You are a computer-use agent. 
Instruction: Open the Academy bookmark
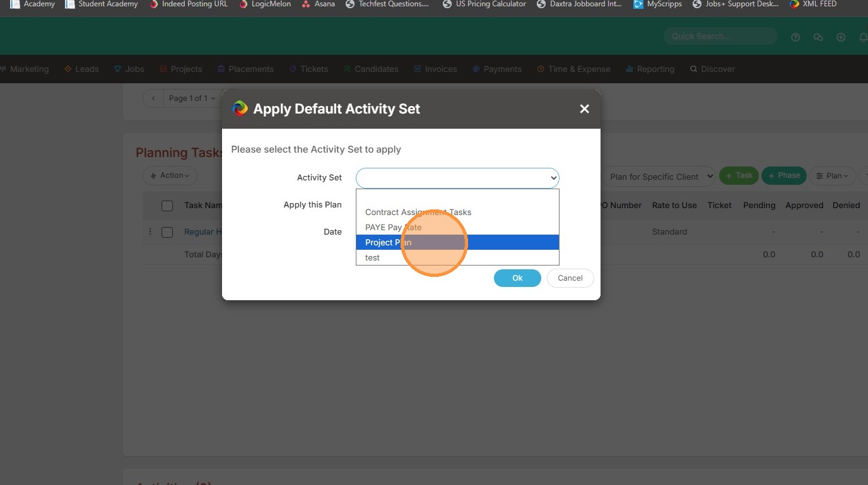tap(33, 4)
